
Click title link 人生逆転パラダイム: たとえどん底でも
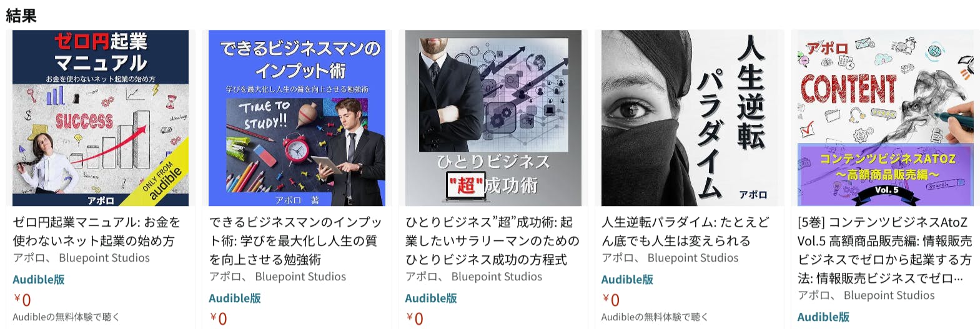pos(685,231)
